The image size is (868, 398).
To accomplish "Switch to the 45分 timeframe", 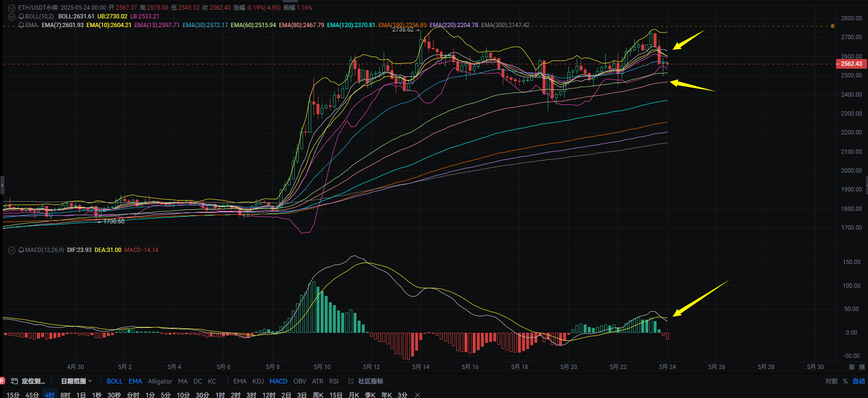I will [x=32, y=395].
